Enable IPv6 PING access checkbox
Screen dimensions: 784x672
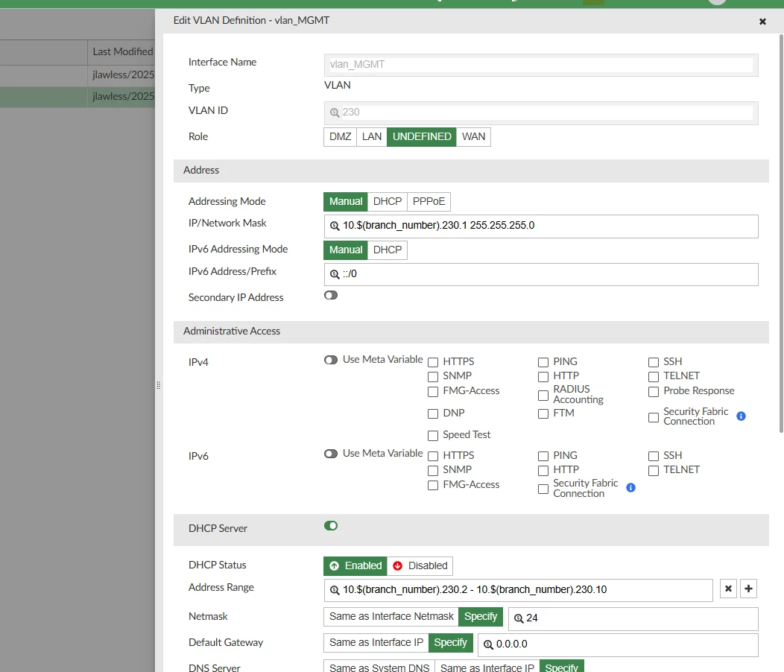[x=543, y=456]
